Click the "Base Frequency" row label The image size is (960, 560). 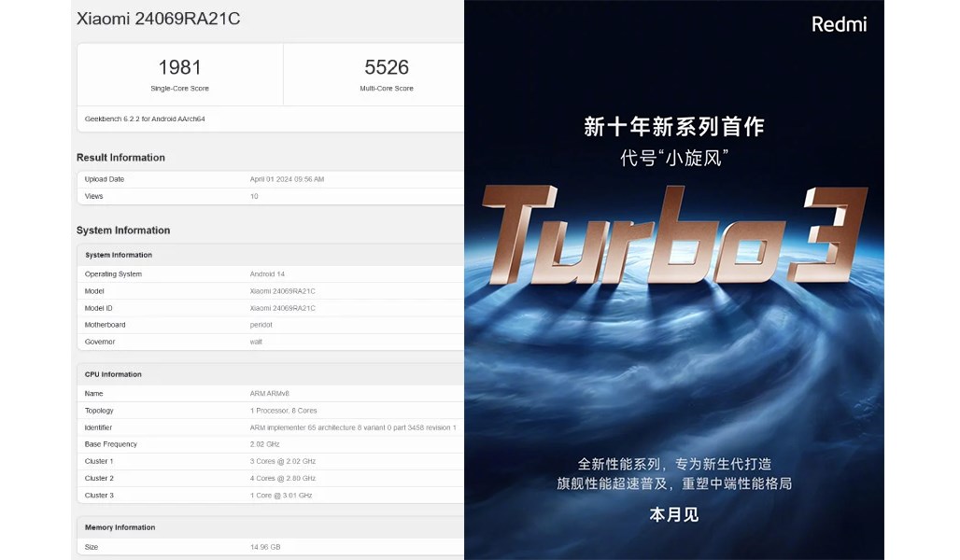[x=111, y=444]
